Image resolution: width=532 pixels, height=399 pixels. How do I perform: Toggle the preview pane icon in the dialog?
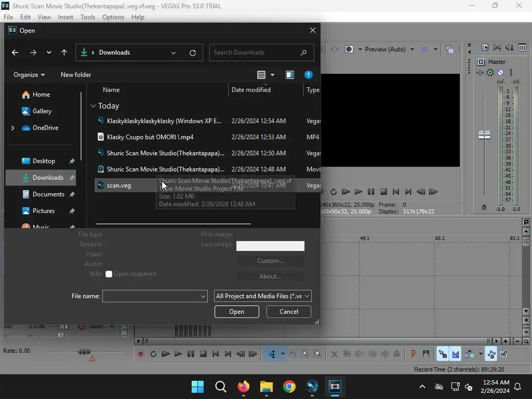[290, 75]
